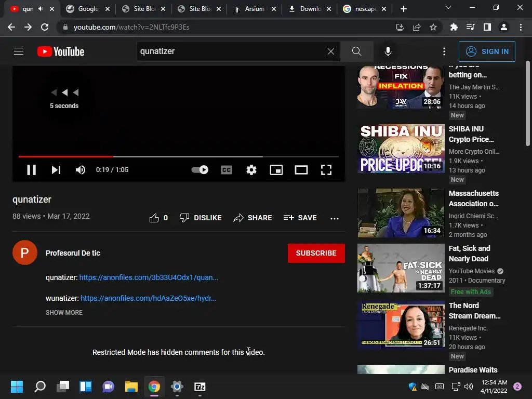
Task: Click the page vertical scrollbar
Action: [528, 103]
